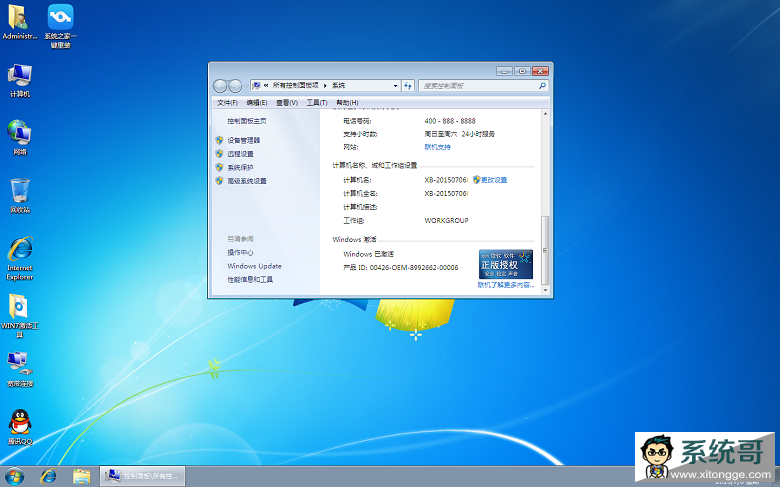780x487 pixels.
Task: Click the 所有控制面板项 breadcrumb
Action: (295, 86)
